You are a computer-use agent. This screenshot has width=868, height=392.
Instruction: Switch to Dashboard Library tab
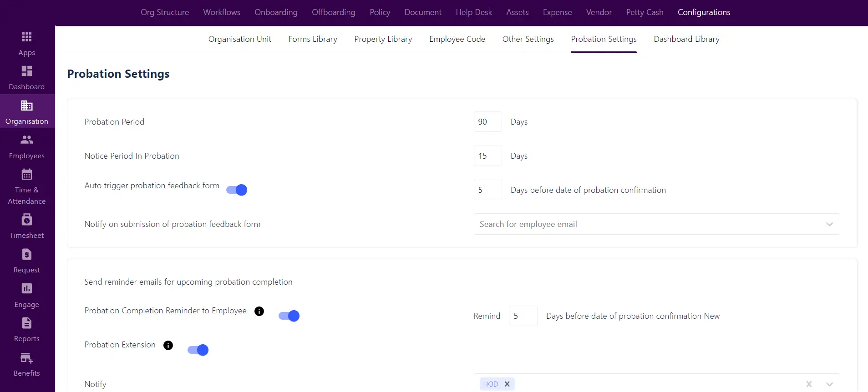[x=686, y=39]
